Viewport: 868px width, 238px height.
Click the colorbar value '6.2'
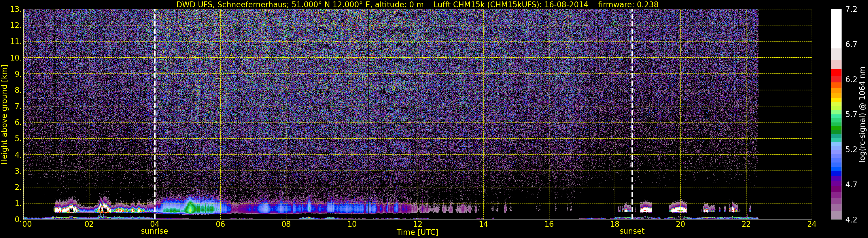point(852,79)
